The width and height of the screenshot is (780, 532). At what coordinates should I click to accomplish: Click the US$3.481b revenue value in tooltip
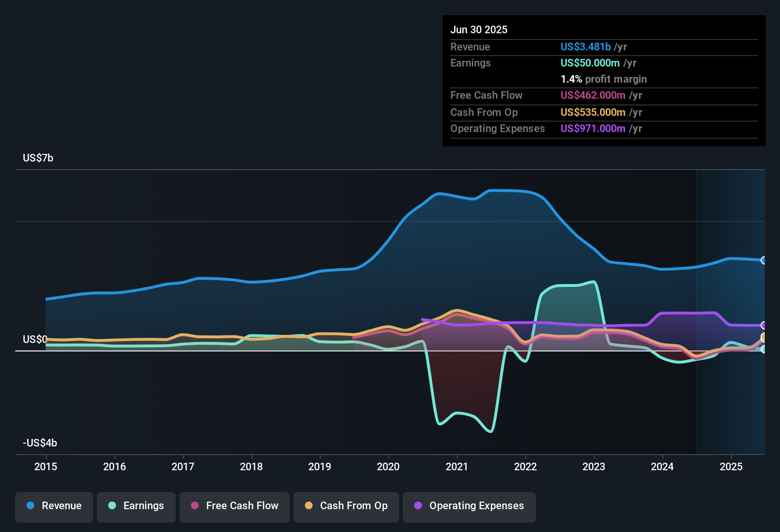click(x=585, y=47)
